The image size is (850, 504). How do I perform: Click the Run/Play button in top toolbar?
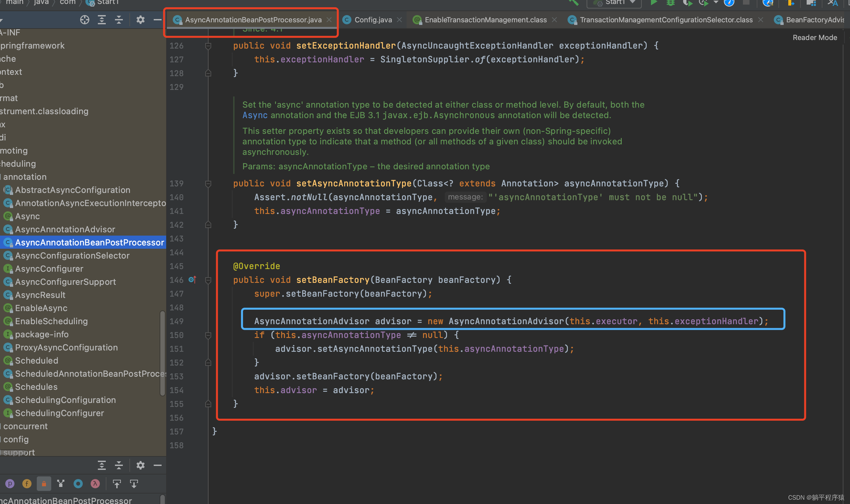pyautogui.click(x=653, y=4)
